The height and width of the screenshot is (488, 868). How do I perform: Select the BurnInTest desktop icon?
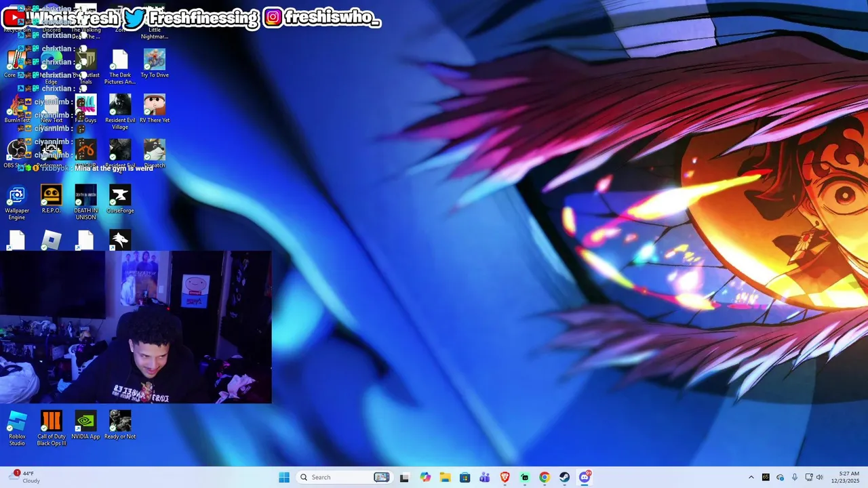click(17, 109)
